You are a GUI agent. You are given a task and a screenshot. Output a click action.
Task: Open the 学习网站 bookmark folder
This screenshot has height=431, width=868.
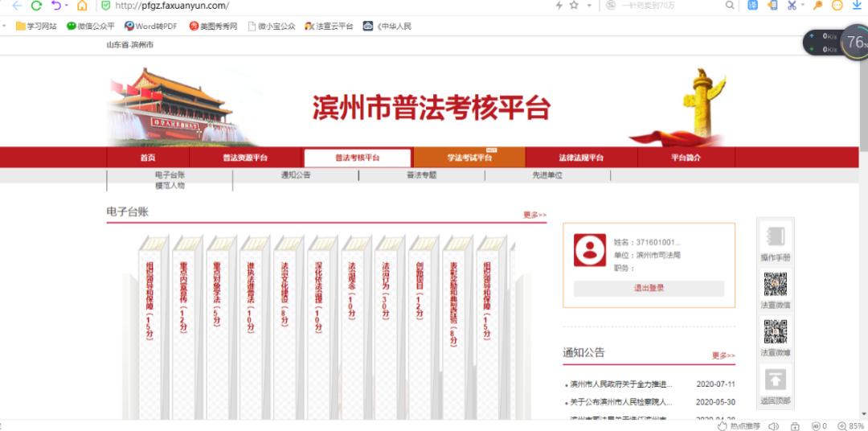36,26
